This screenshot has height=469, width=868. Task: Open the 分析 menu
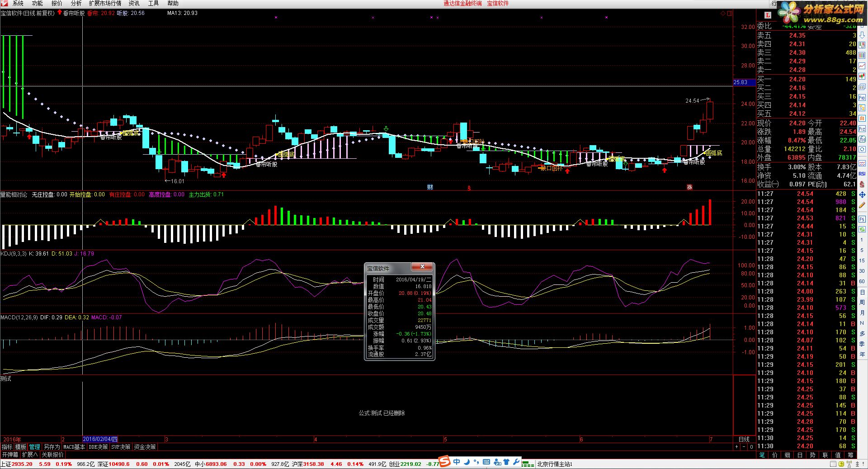[76, 3]
